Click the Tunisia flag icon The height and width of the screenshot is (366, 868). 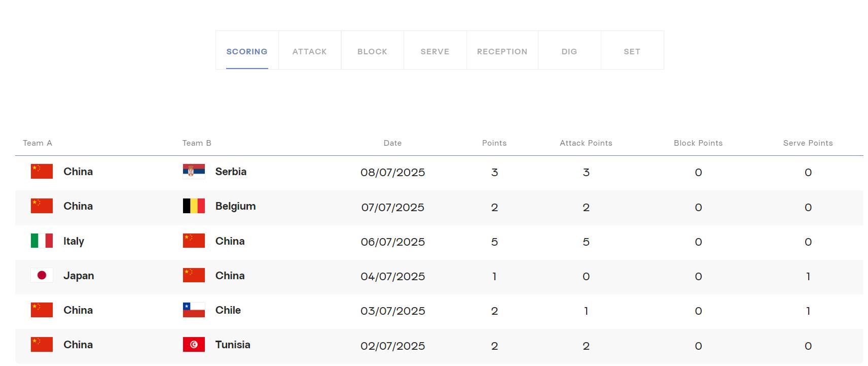pos(194,345)
